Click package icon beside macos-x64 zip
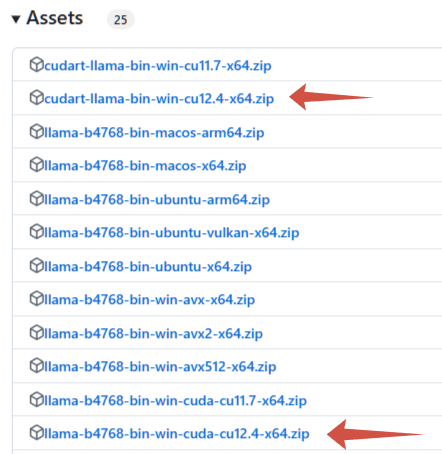This screenshot has height=454, width=442. [x=37, y=165]
